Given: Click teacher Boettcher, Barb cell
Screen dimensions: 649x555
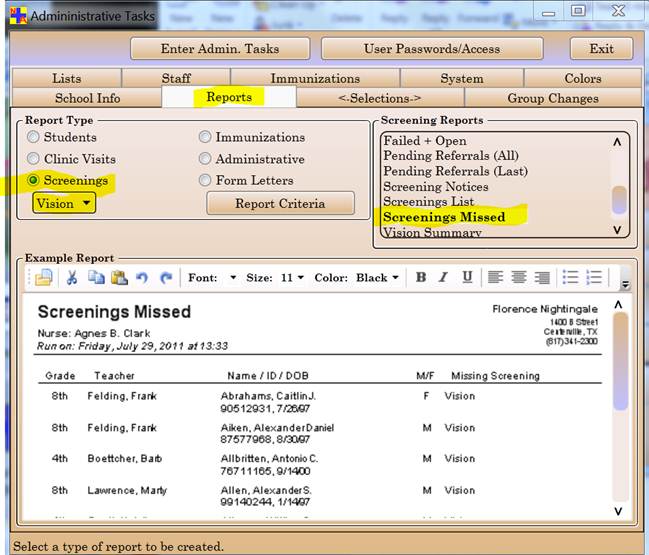Looking at the screenshot, I should tap(125, 459).
